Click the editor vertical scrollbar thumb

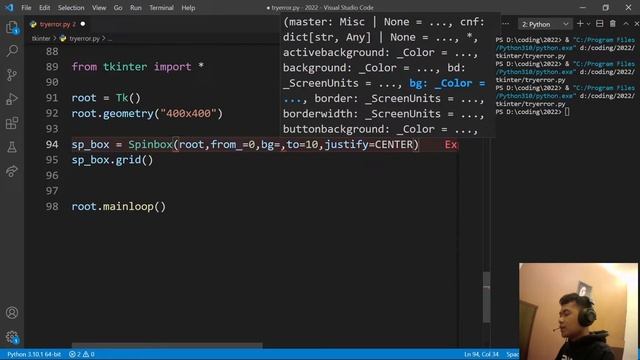(487, 297)
